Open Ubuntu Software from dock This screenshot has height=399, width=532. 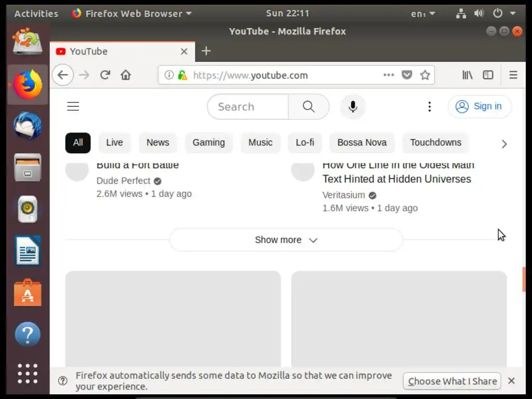pyautogui.click(x=28, y=292)
